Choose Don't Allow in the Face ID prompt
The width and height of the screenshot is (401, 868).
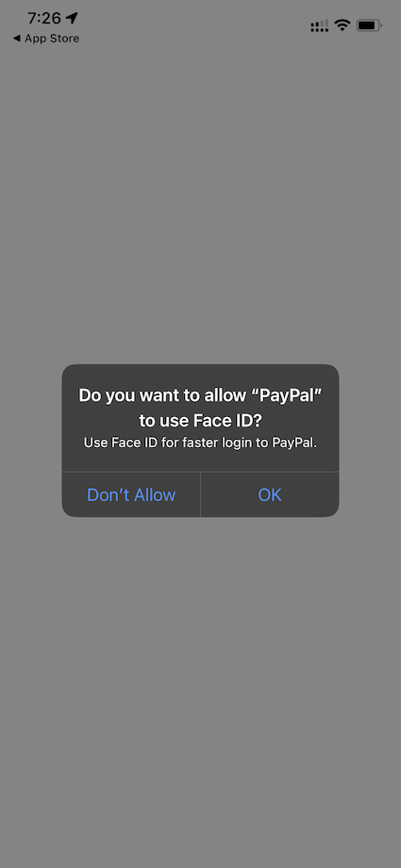[x=131, y=494]
